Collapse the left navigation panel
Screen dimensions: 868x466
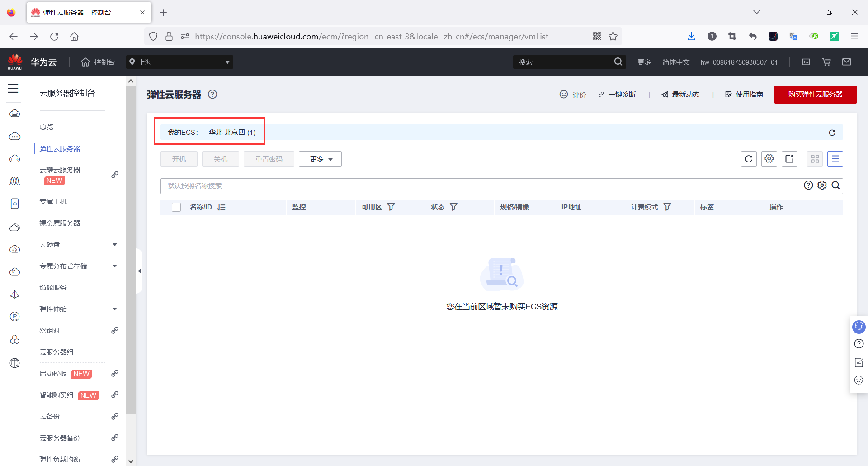pyautogui.click(x=139, y=271)
